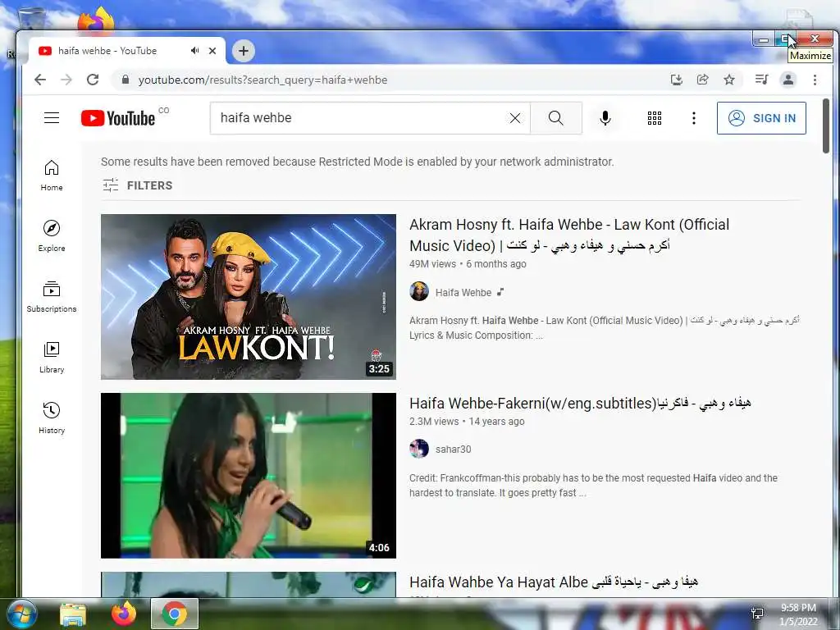
Task: Click the browser forward arrow
Action: tap(66, 80)
